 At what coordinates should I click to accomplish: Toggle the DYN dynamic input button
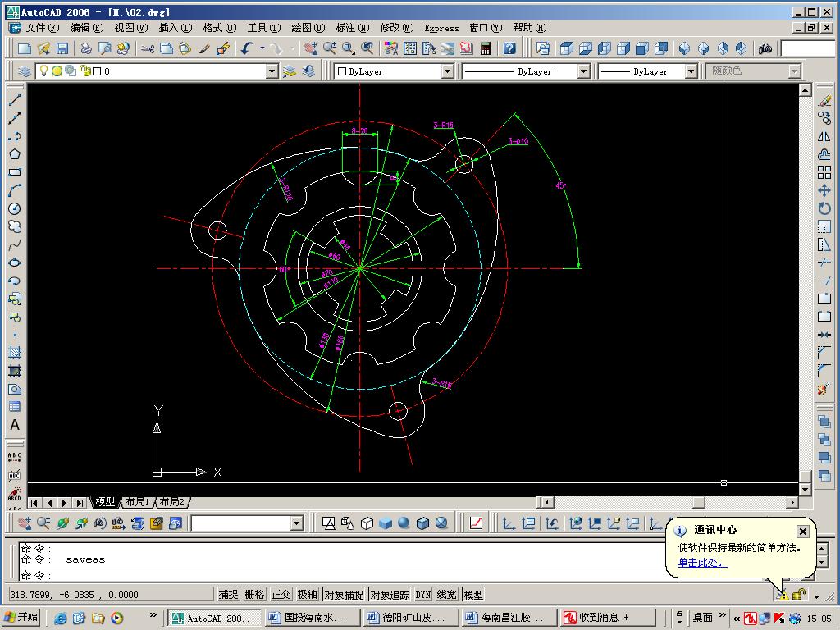422,595
